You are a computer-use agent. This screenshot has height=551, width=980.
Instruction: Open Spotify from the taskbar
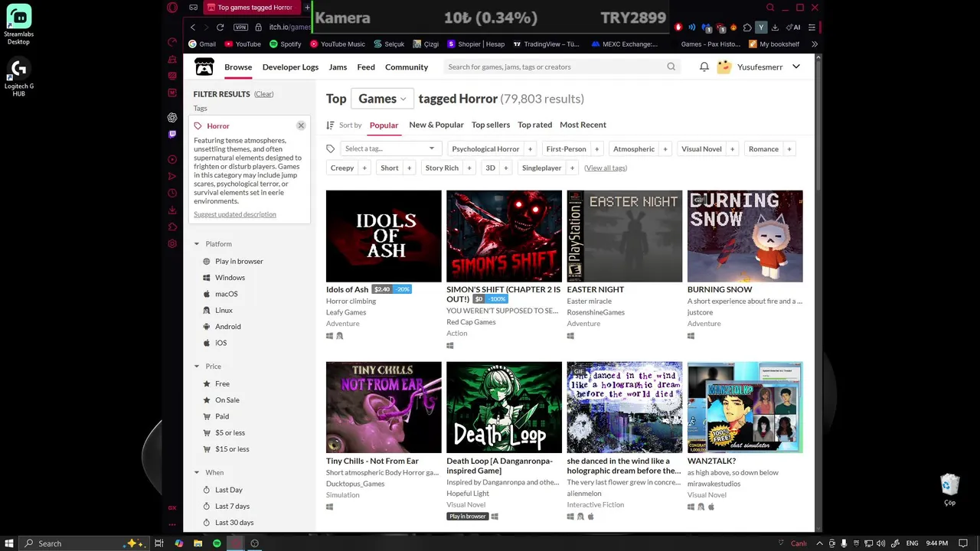point(217,543)
